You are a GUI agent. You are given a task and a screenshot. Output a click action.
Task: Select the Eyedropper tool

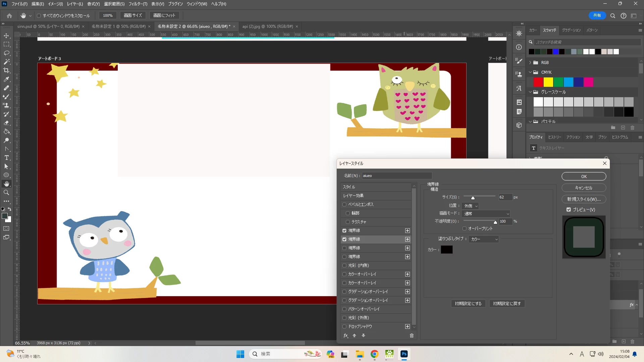click(6, 79)
